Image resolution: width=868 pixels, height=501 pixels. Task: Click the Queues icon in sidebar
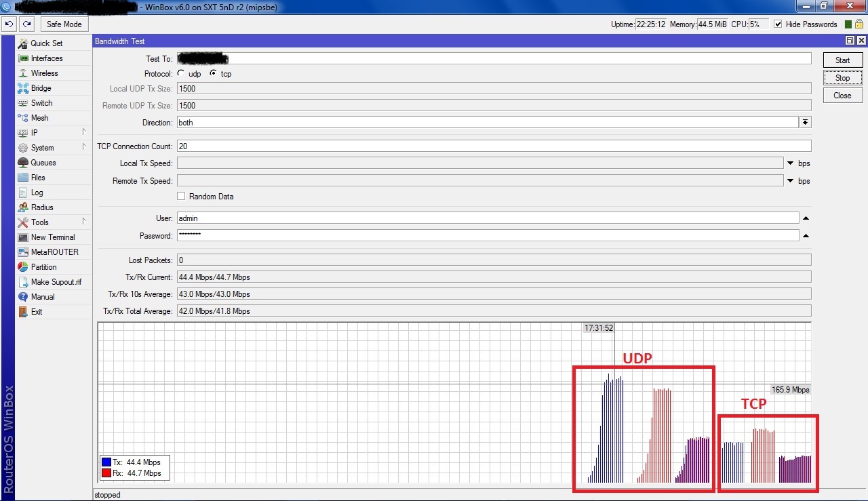point(23,163)
